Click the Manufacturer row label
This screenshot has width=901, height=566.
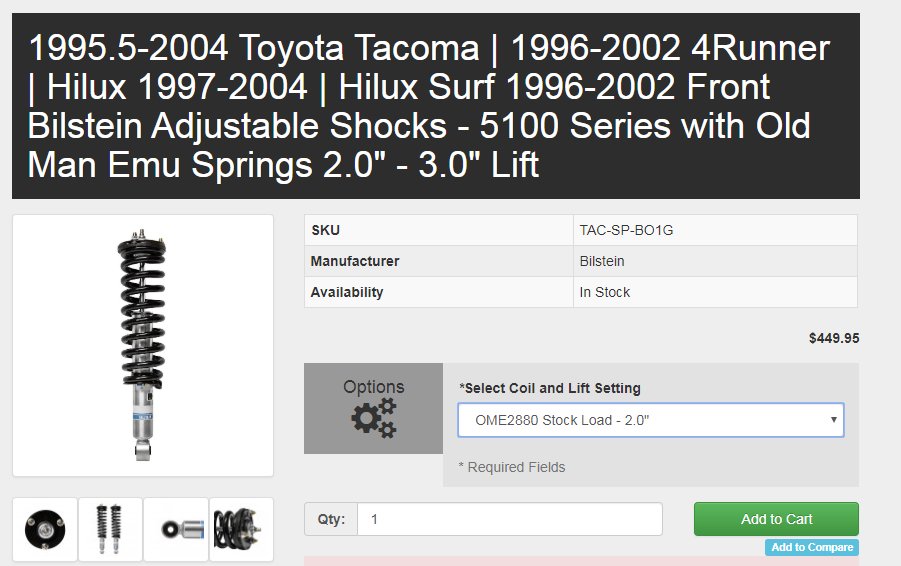click(355, 261)
